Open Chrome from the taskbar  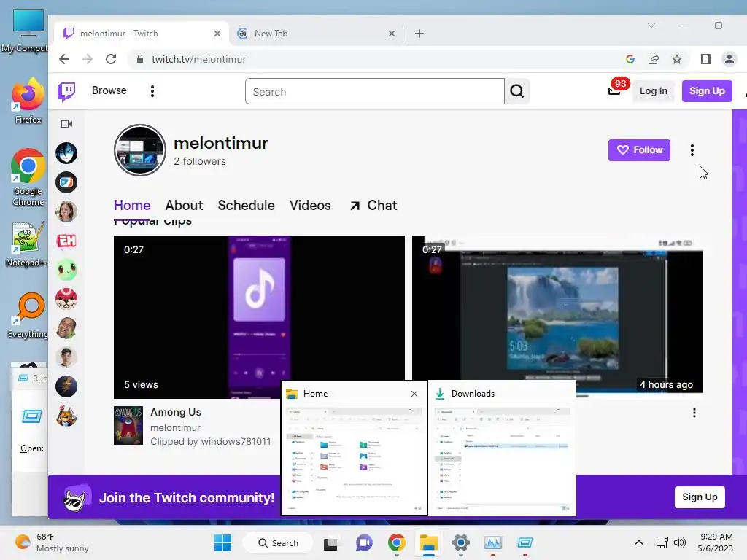pos(396,542)
